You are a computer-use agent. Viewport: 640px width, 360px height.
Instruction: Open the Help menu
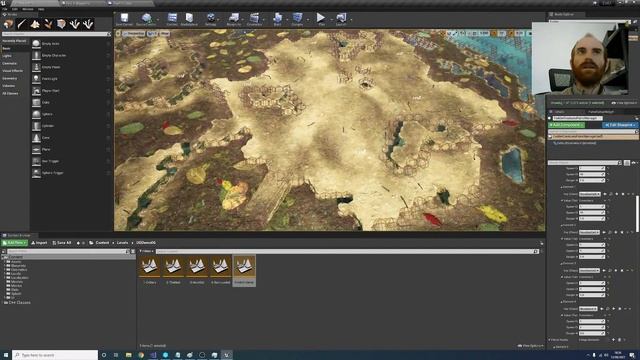pyautogui.click(x=41, y=9)
